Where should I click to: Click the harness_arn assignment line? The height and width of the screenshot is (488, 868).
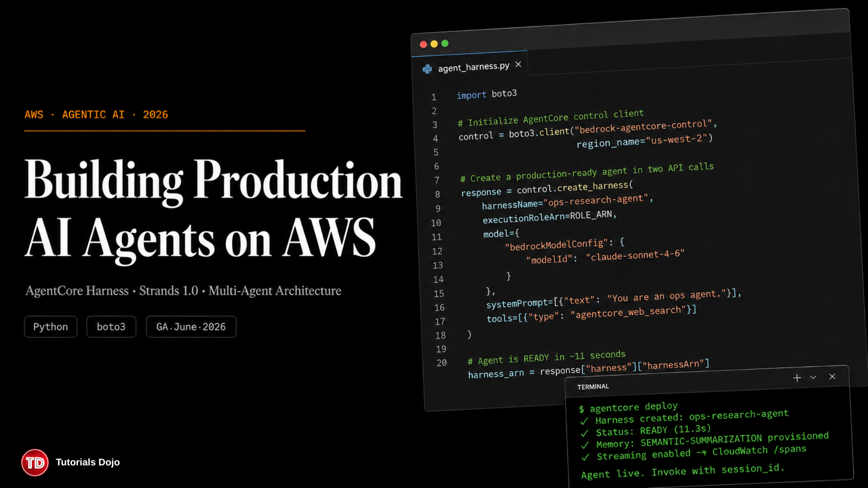click(589, 369)
